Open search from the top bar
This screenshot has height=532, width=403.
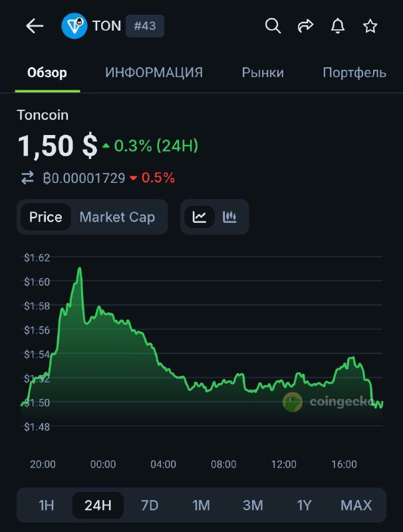click(x=273, y=26)
